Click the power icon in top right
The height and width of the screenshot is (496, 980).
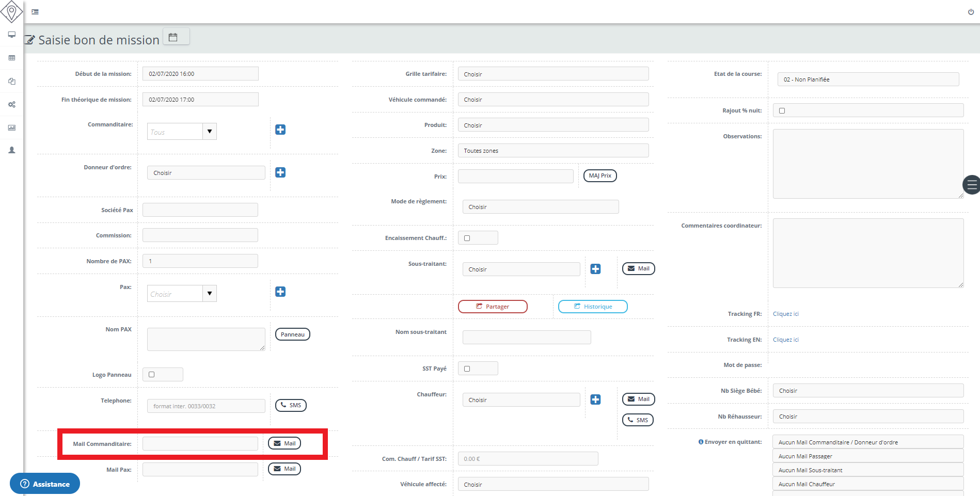(x=971, y=12)
